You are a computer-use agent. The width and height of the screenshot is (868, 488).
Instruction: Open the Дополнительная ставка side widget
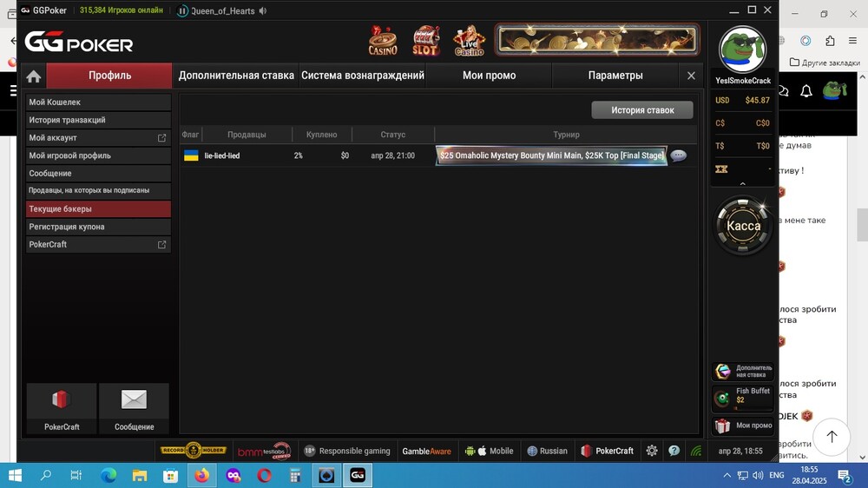[x=743, y=371]
